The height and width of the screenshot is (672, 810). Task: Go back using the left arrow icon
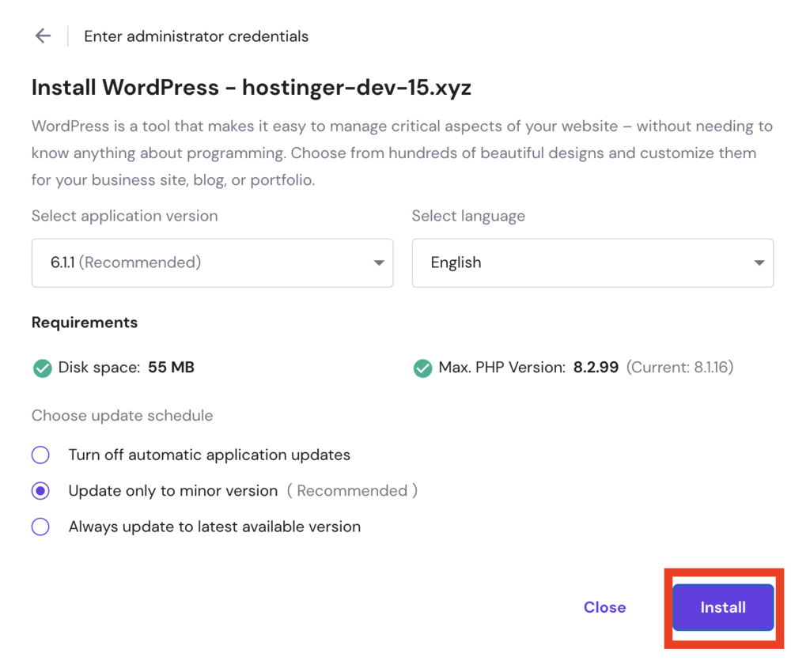click(x=43, y=36)
